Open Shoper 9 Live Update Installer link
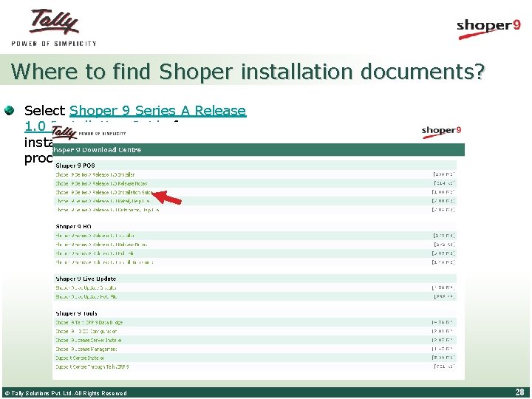The height and width of the screenshot is (399, 532). 86,287
